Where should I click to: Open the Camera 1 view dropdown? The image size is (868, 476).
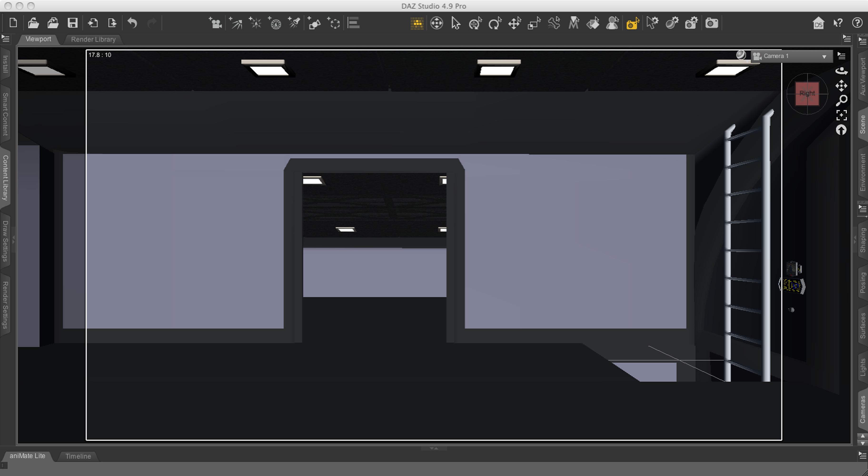(792, 56)
